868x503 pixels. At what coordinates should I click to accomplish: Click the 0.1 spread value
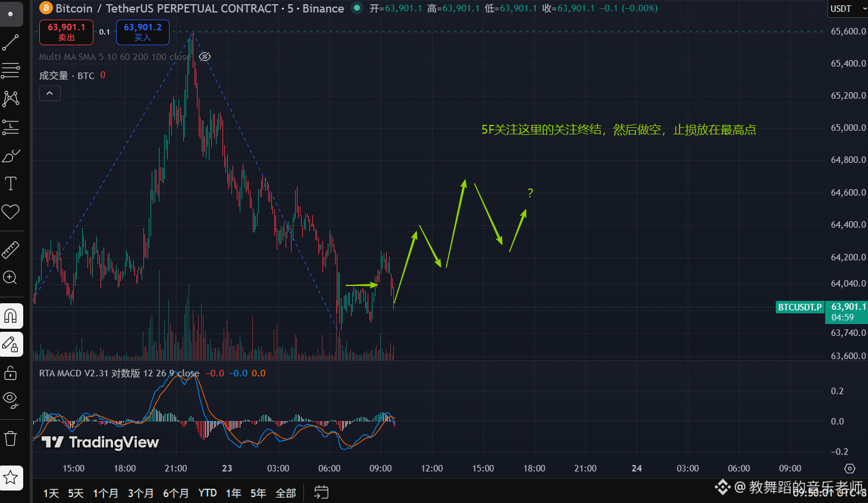click(x=105, y=32)
